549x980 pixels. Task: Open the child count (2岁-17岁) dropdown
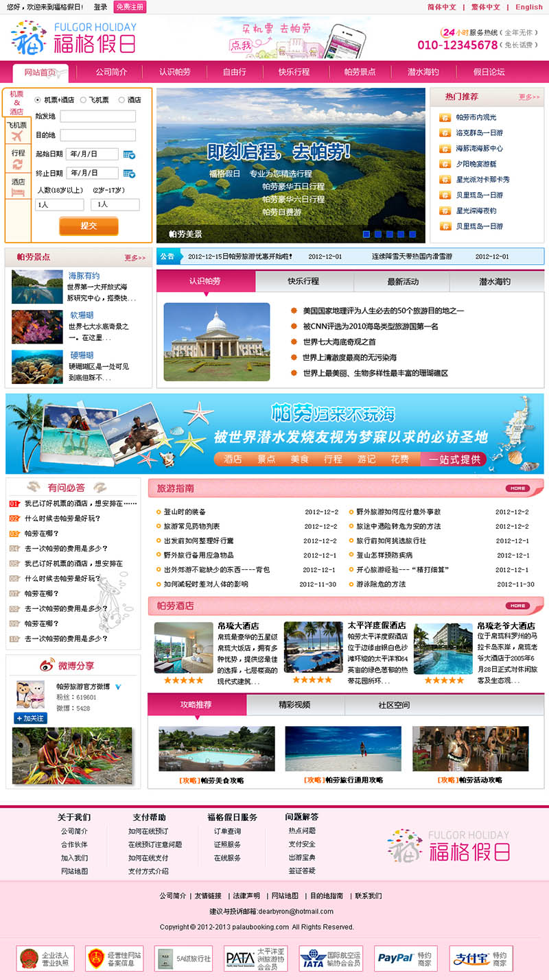coord(115,204)
